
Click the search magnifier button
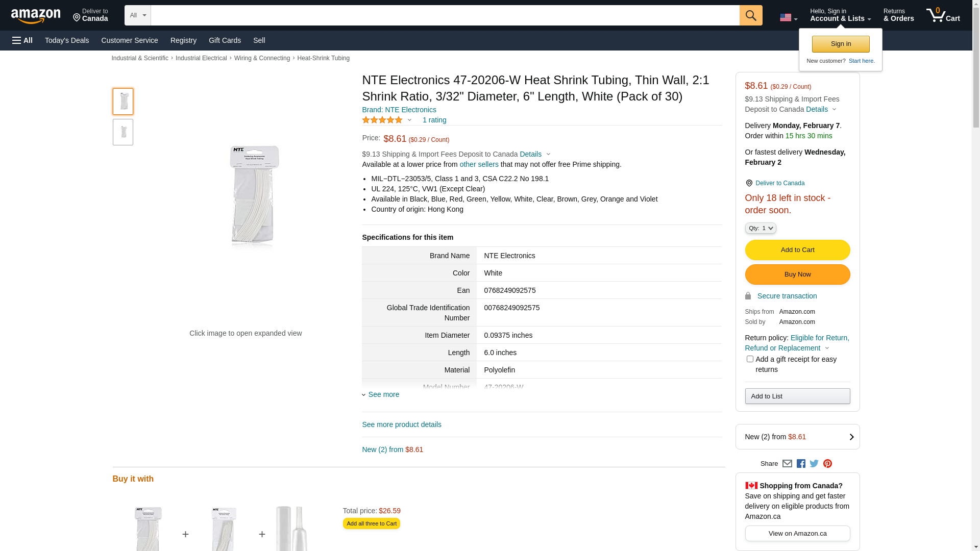point(750,15)
